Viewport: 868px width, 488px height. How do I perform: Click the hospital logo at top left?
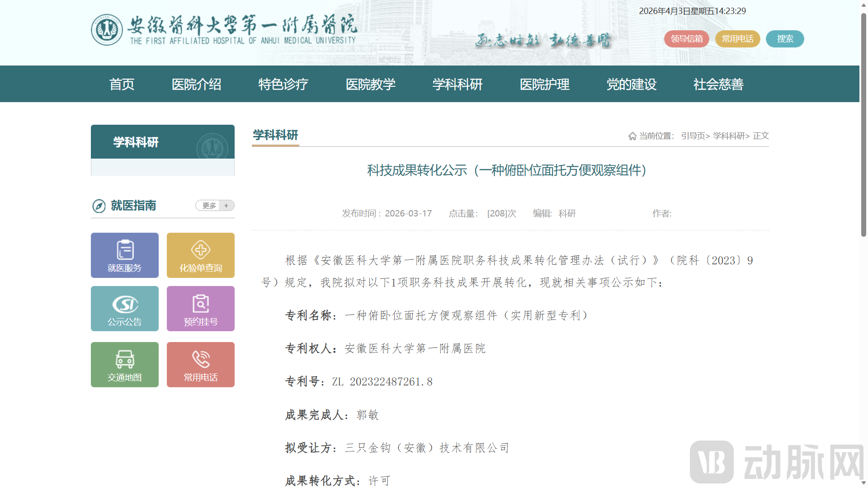(x=222, y=30)
